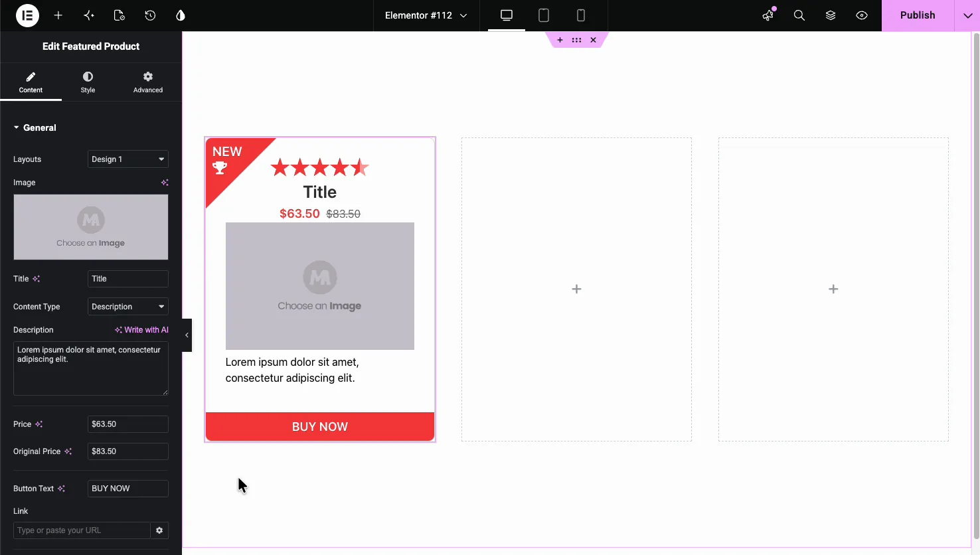The height and width of the screenshot is (555, 980).
Task: Open the History clock icon
Action: (150, 15)
